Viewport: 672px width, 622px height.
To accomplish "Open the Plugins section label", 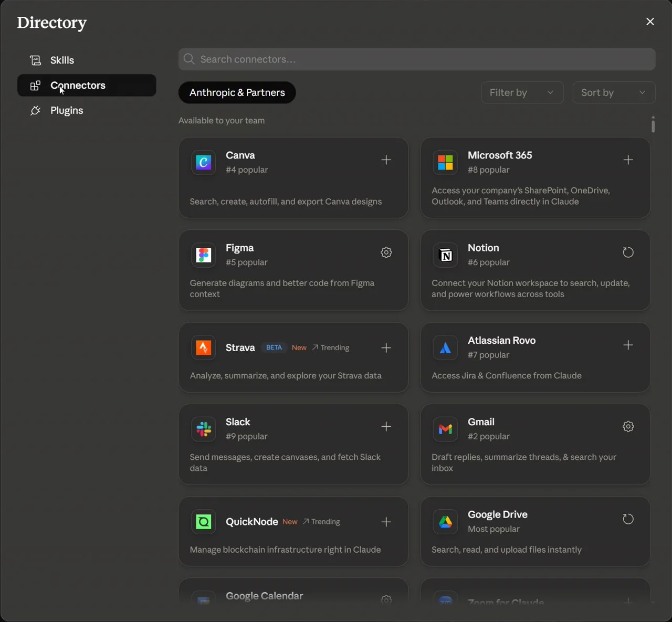I will click(x=67, y=110).
